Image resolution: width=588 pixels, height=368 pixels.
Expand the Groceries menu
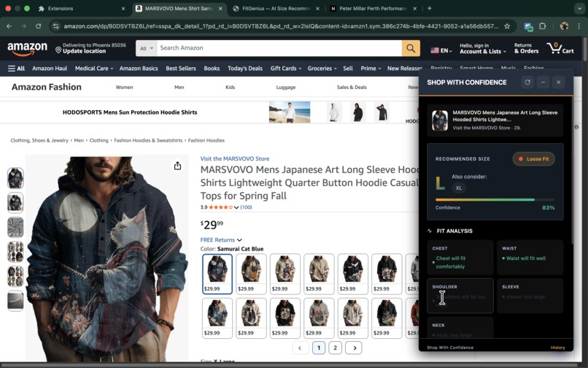322,69
